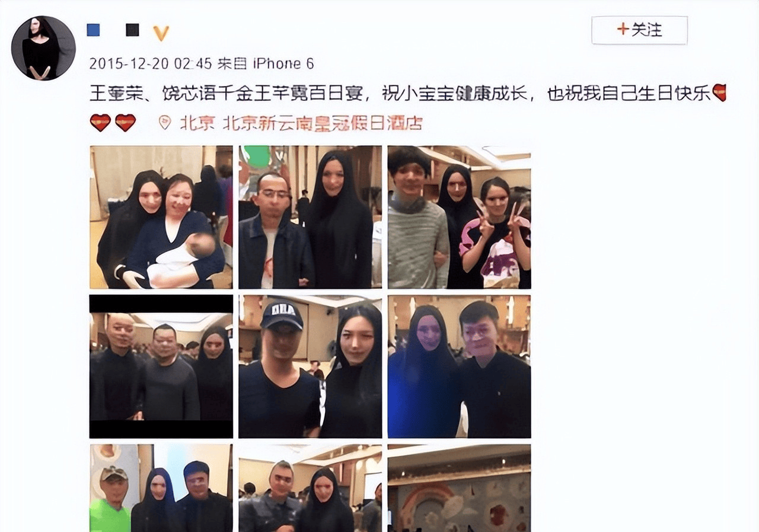This screenshot has width=759, height=532.
Task: Open the letterboxed photo of three people
Action: pos(161,367)
